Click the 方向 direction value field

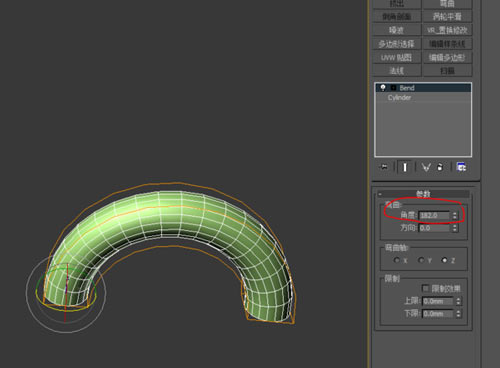click(x=434, y=228)
